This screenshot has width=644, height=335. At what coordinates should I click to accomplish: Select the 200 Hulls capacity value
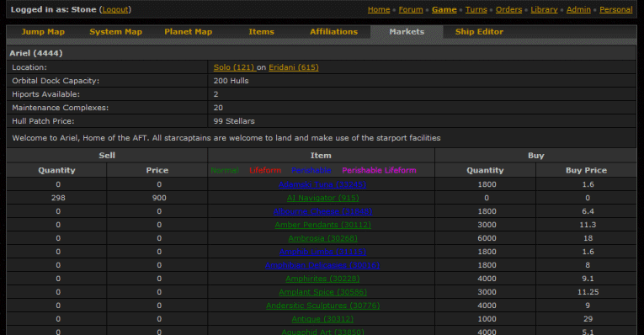231,81
